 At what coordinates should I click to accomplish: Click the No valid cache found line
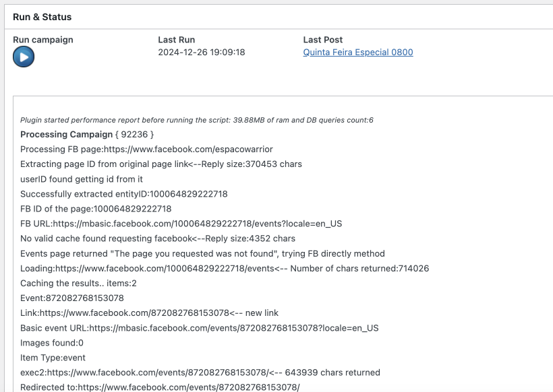157,238
